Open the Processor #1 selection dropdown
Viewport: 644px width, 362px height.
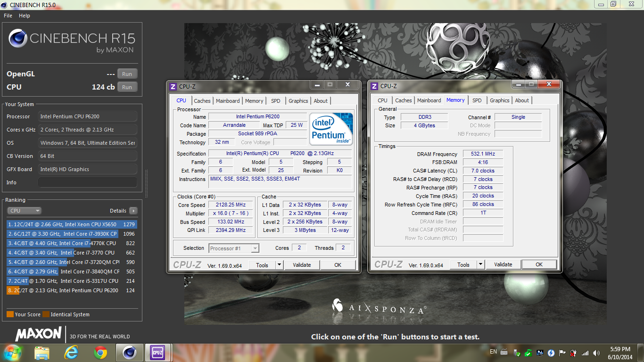click(234, 248)
